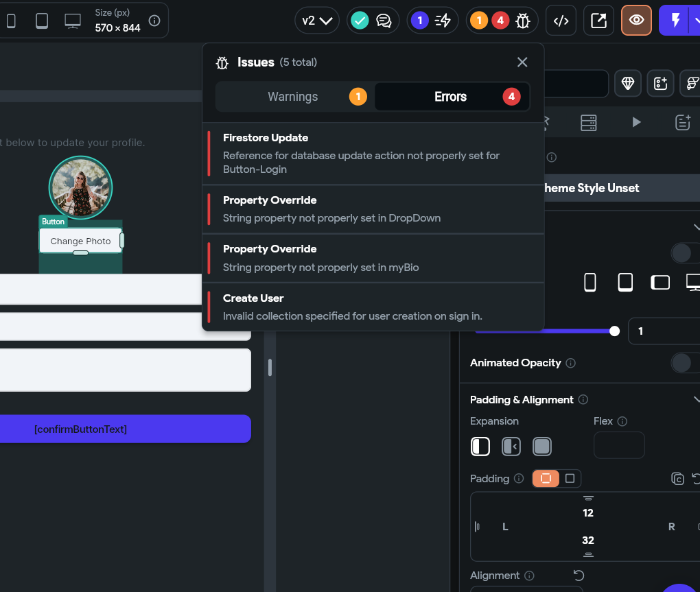
Task: Click the purple badge showing 1
Action: 419,21
